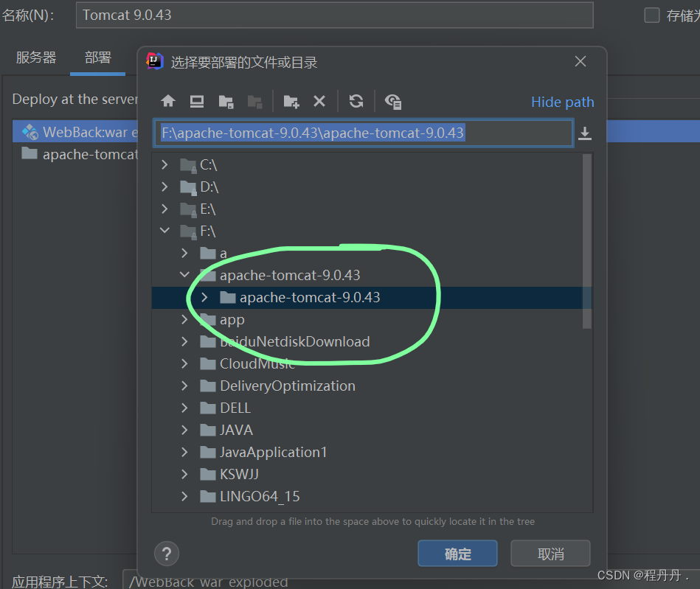Click the path text field
Viewport: 700px width, 589px height.
pyautogui.click(x=364, y=133)
